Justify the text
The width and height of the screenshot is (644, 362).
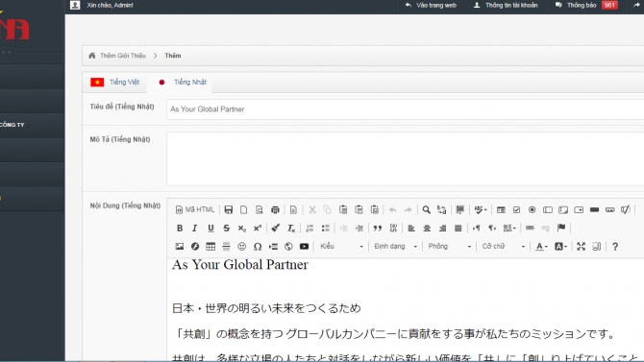coord(458,229)
